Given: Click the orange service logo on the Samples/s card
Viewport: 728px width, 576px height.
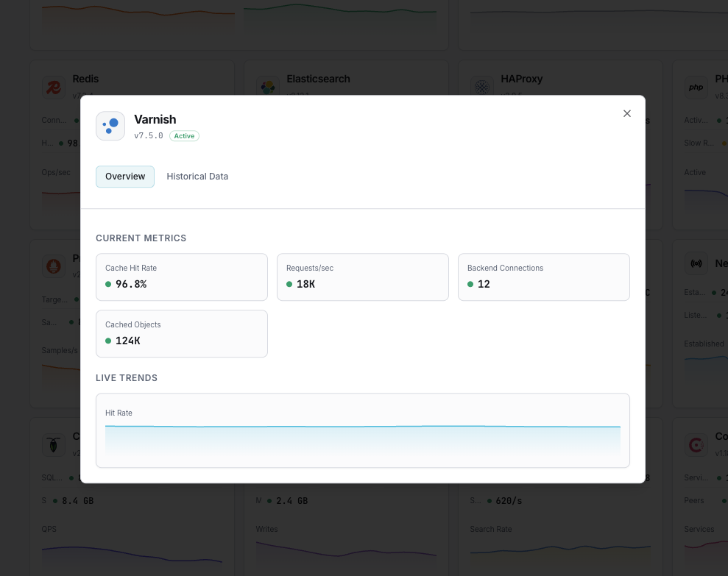Looking at the screenshot, I should (54, 266).
